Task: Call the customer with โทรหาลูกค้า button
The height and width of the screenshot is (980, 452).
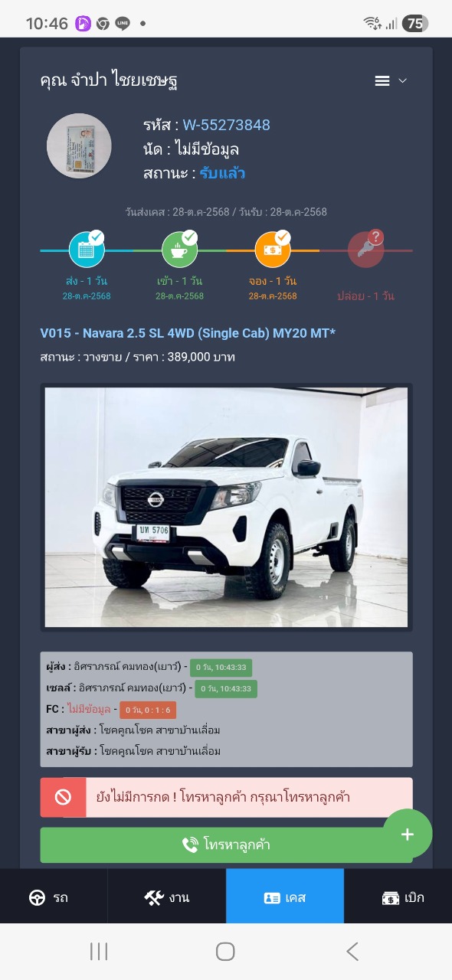Action: pos(226,845)
